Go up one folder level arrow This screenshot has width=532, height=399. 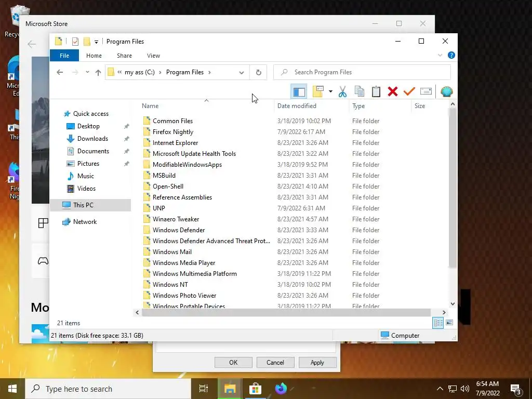(x=98, y=72)
